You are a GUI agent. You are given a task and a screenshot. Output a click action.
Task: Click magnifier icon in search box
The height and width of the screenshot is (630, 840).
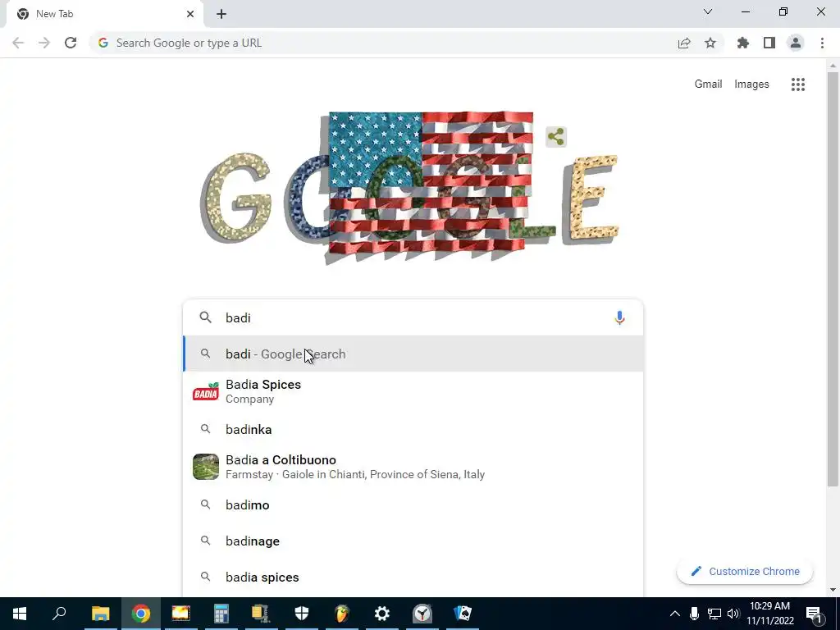205,317
